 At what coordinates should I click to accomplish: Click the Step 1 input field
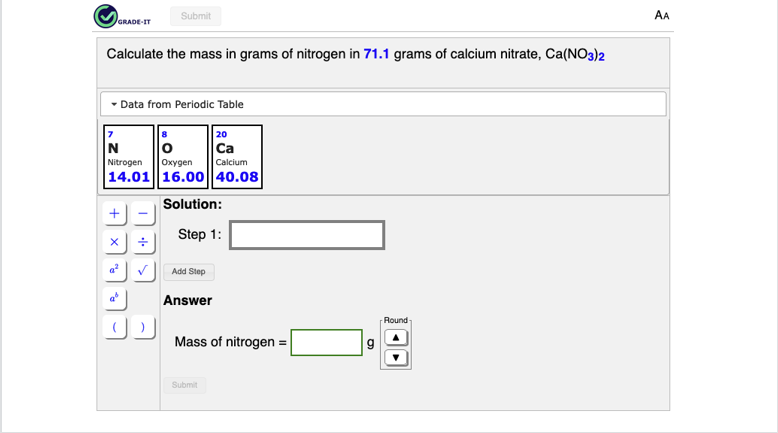(307, 235)
